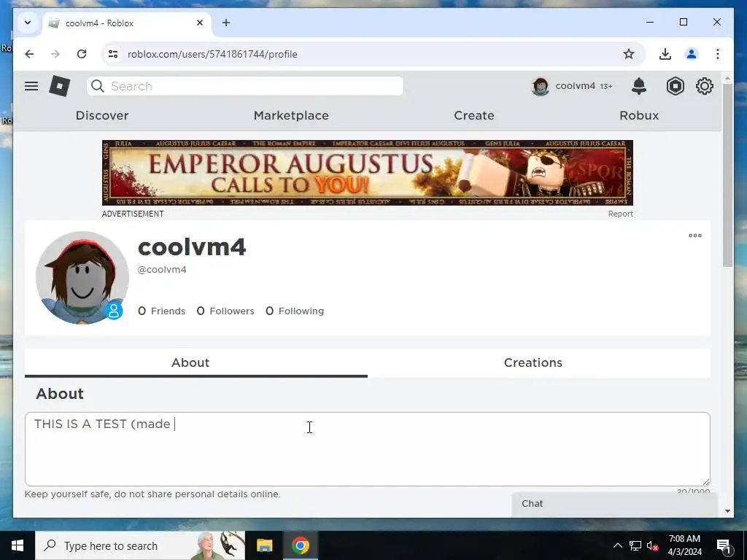
Task: Open the Marketplace page
Action: (291, 115)
